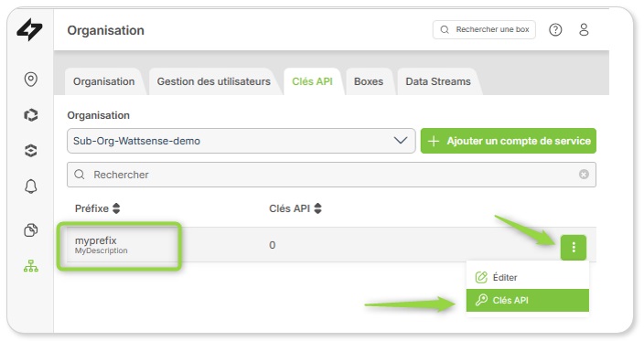This screenshot has width=644, height=341.
Task: Switch to the Organisation tab
Action: click(x=104, y=81)
